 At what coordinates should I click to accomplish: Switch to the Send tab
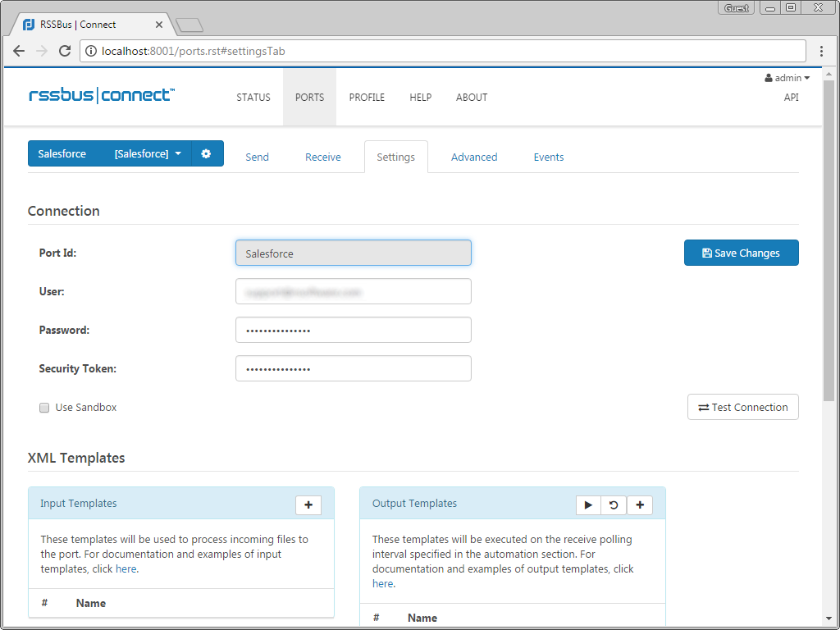pos(257,157)
